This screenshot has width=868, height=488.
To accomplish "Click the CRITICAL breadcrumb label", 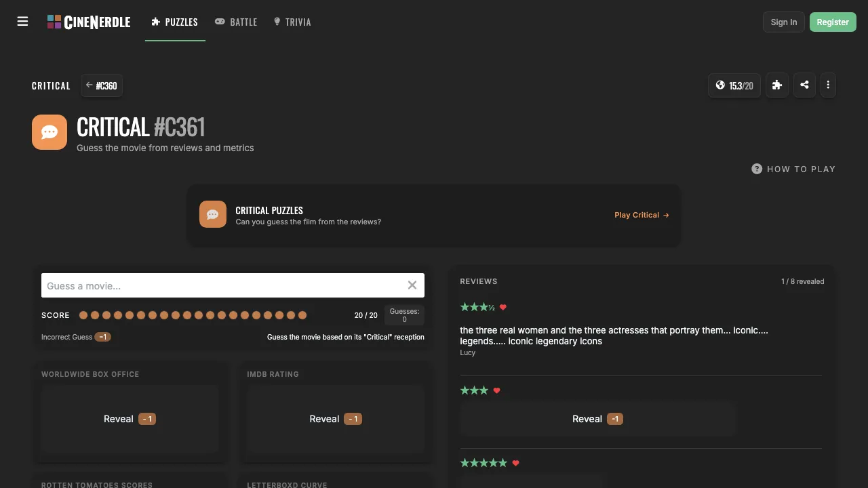I will (x=51, y=86).
